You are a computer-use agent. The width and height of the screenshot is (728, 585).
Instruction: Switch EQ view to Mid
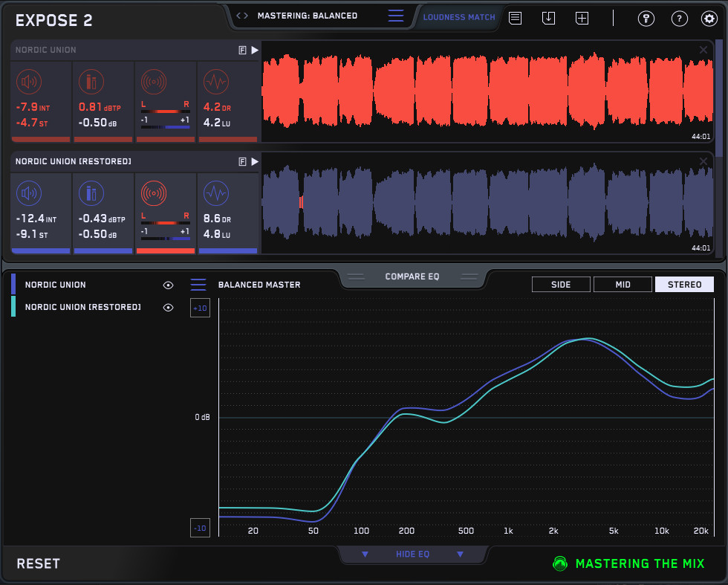click(623, 285)
